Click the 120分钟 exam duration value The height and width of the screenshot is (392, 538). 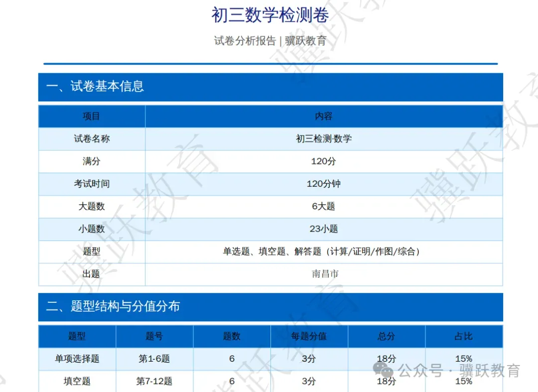point(324,184)
